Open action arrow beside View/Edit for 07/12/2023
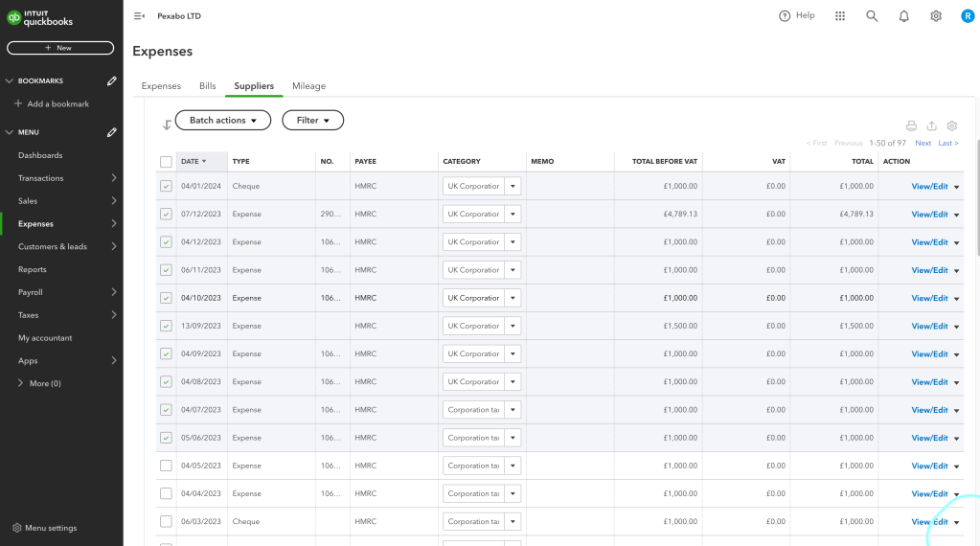The image size is (980, 546). coord(956,215)
